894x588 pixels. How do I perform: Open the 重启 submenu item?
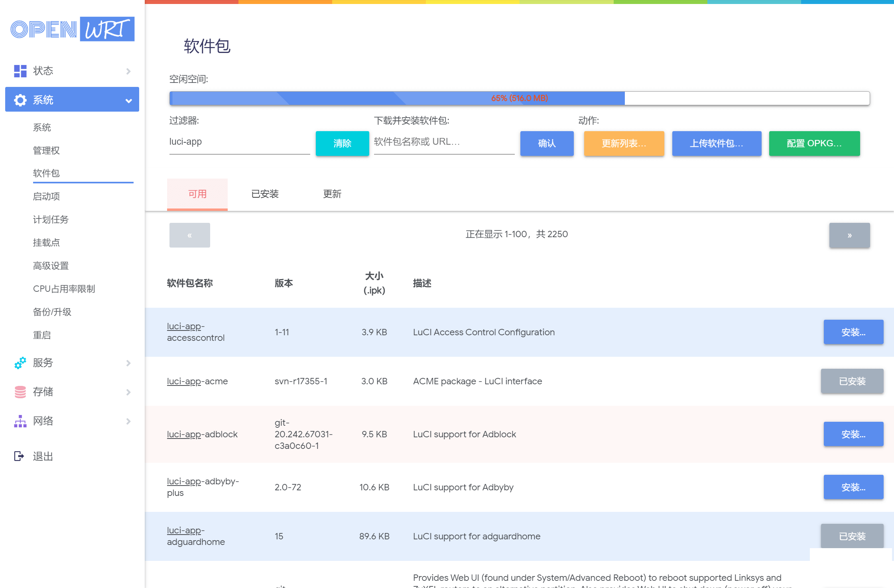pyautogui.click(x=42, y=335)
